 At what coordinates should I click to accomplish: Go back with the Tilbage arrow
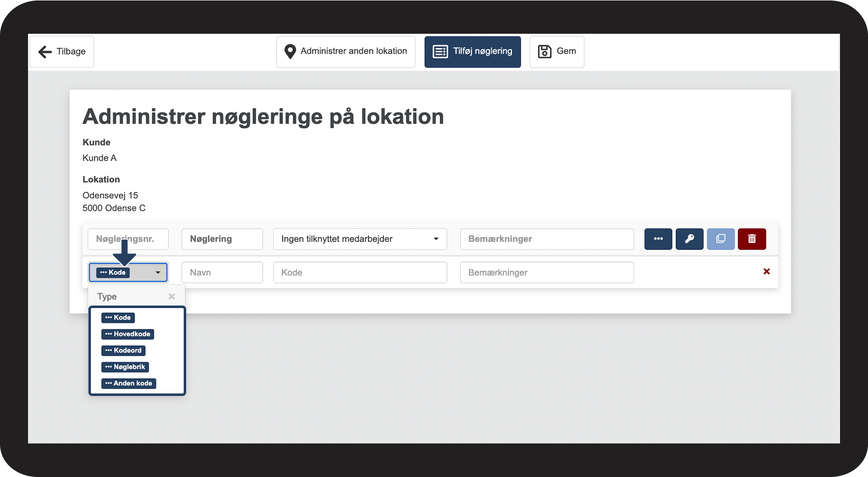click(62, 52)
